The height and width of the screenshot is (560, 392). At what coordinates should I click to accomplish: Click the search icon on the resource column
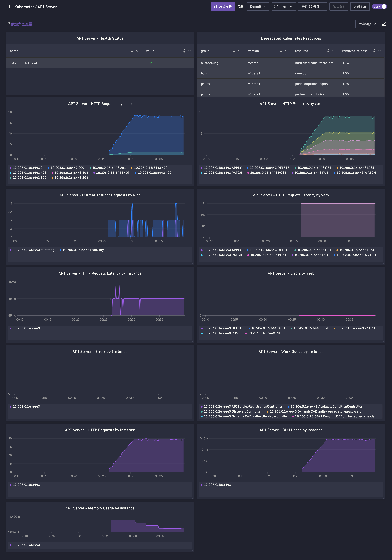click(333, 51)
